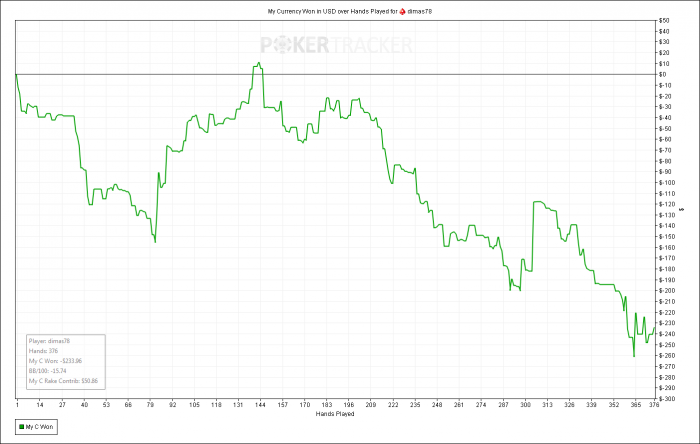
Task: Click the '$50' y-axis tick label
Action: click(x=664, y=21)
